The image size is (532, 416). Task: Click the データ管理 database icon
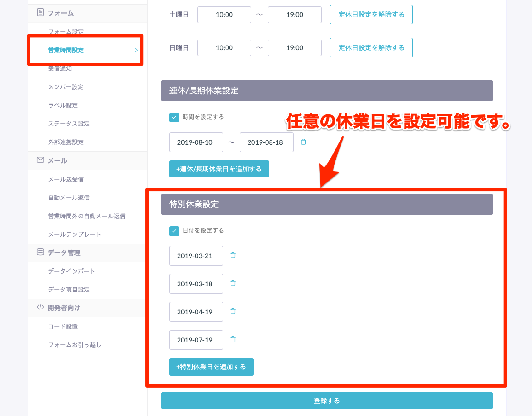click(x=40, y=252)
